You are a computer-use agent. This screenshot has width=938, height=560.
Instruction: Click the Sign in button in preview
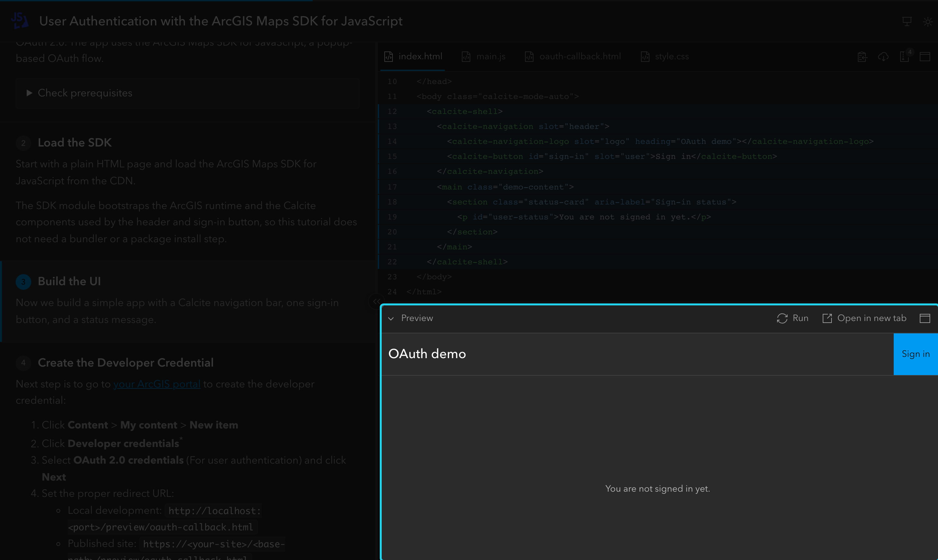(915, 354)
